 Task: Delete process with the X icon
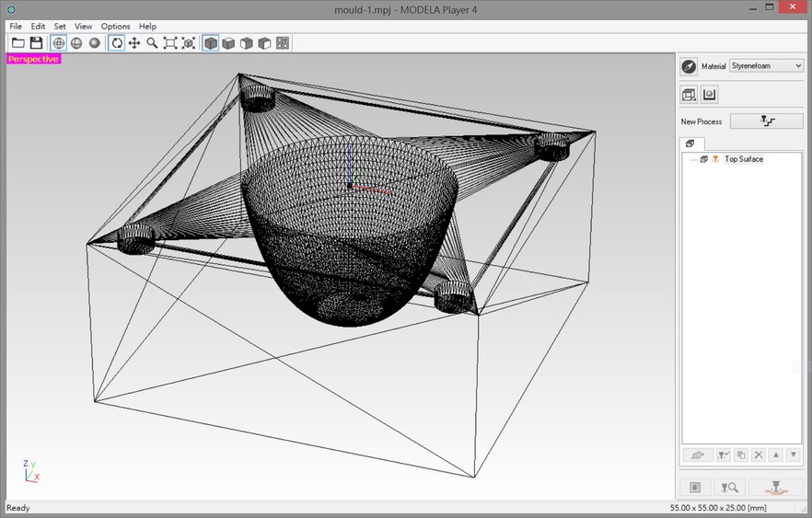759,455
